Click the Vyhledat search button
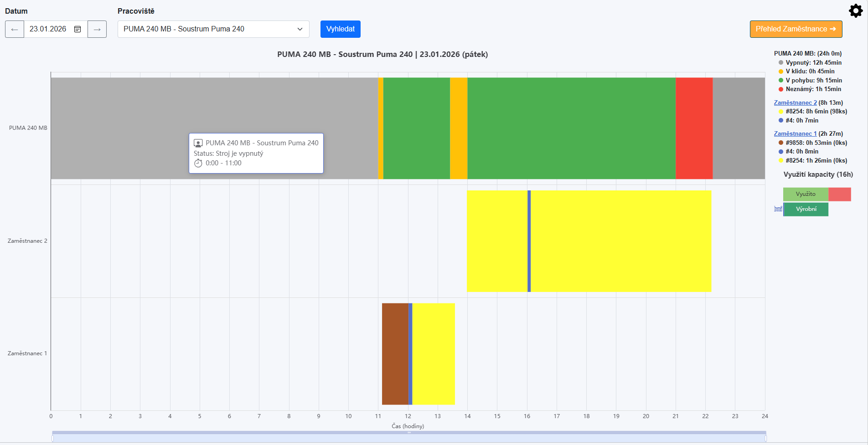This screenshot has width=868, height=445. coord(340,29)
